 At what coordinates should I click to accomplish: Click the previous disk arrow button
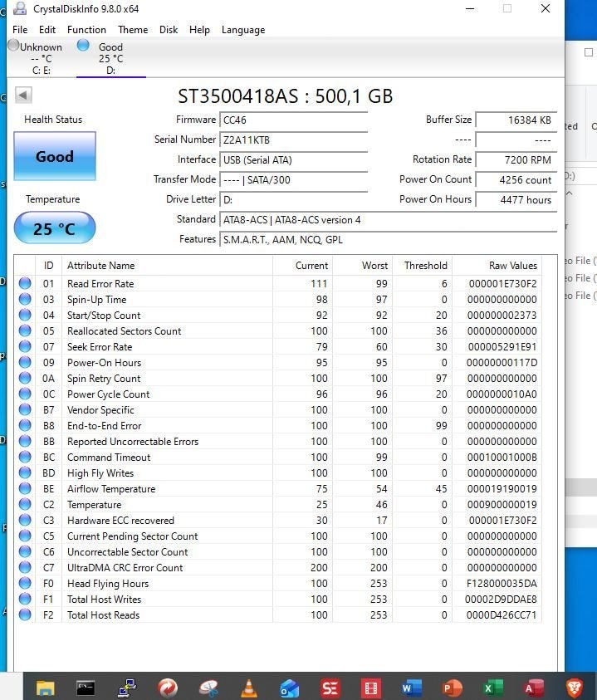(23, 95)
